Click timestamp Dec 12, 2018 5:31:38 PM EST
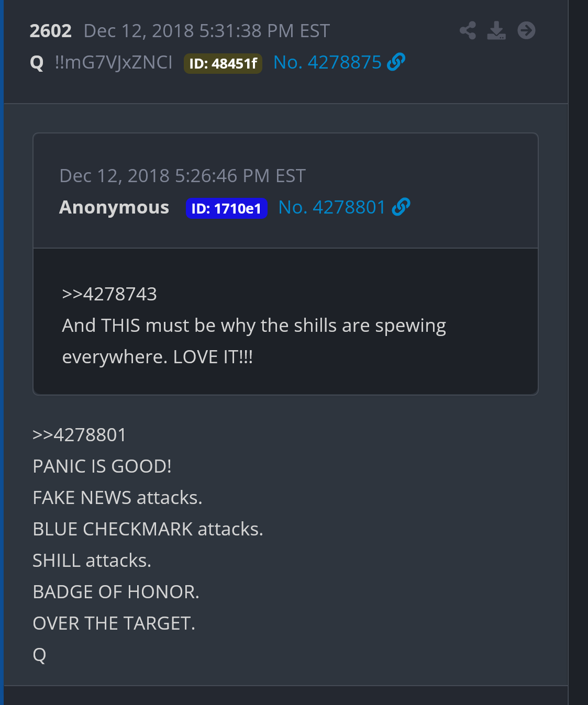The width and height of the screenshot is (588, 705). [207, 31]
